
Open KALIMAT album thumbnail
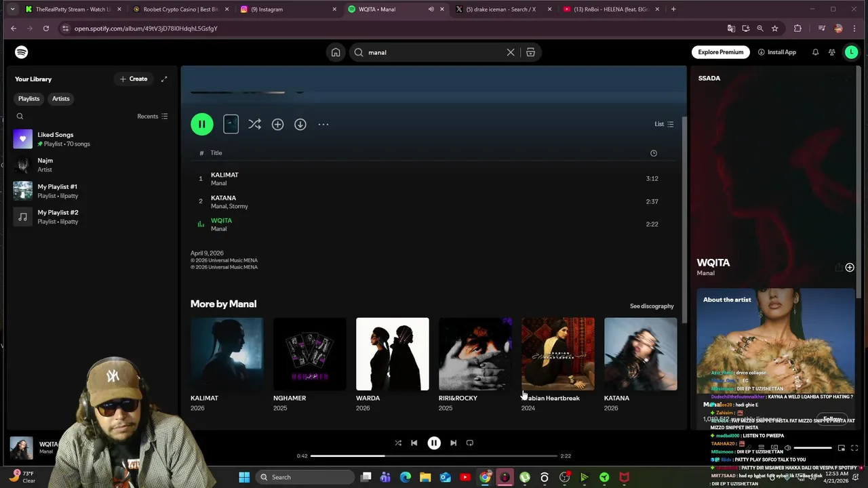(227, 354)
